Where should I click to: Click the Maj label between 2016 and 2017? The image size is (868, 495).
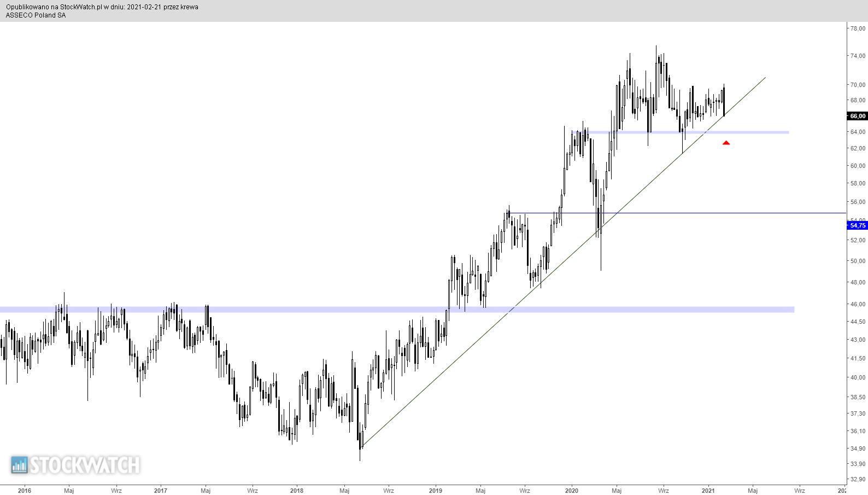69,491
